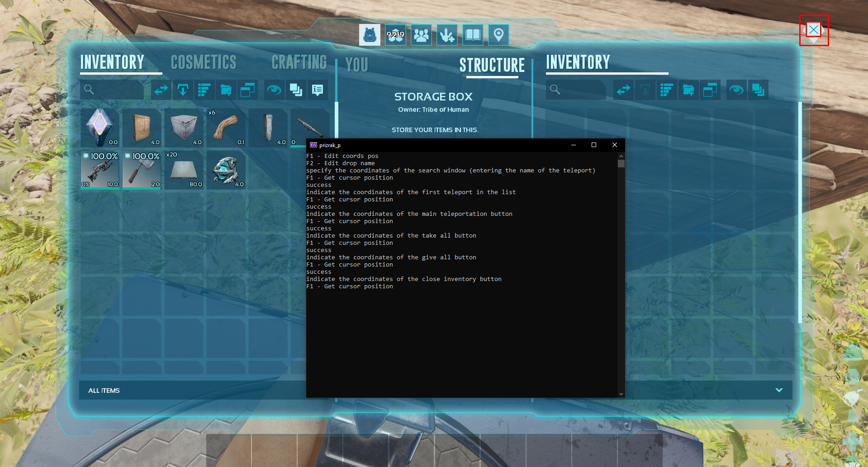Click the "F1 - Edit coords pos" line
Image resolution: width=868 pixels, height=467 pixels.
click(342, 156)
